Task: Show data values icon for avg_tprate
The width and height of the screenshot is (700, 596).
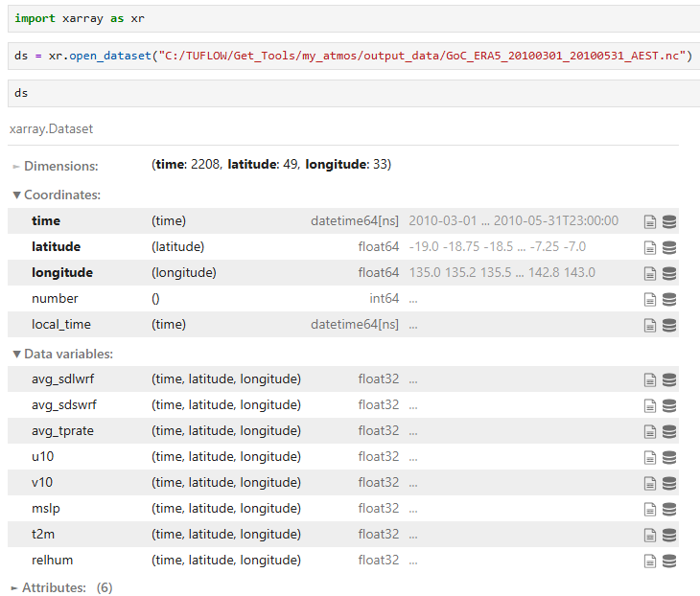Action: [669, 431]
